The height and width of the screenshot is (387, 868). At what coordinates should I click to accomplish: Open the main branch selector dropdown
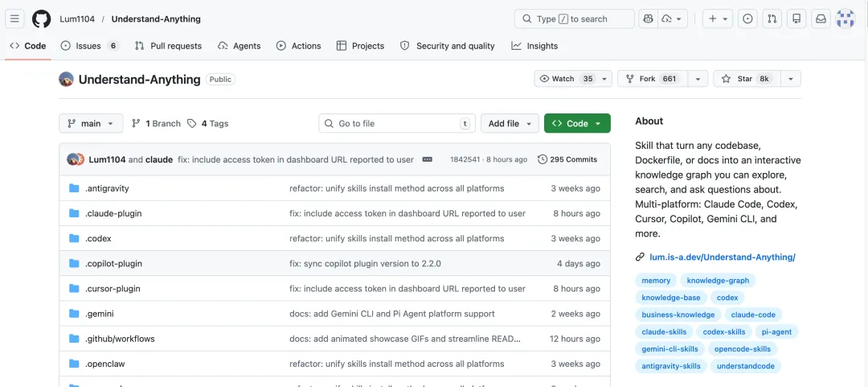91,123
